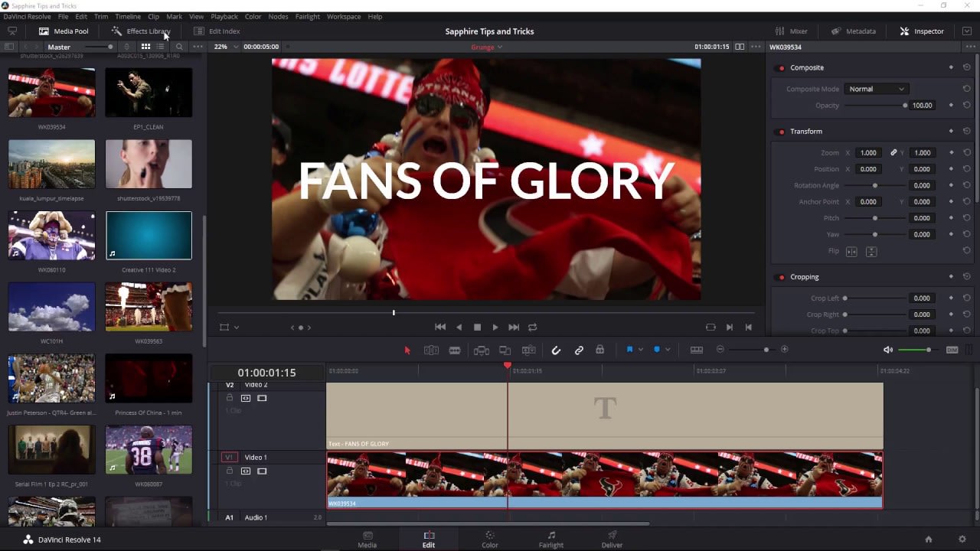Expand the Grunge timeline name dropdown
980x551 pixels.
[x=487, y=47]
